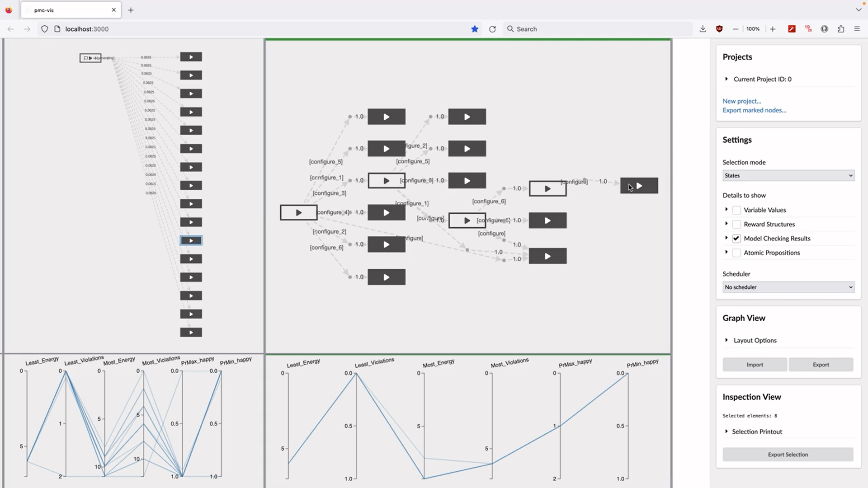
Task: Open the Firefox hamburger menu
Action: click(x=857, y=29)
